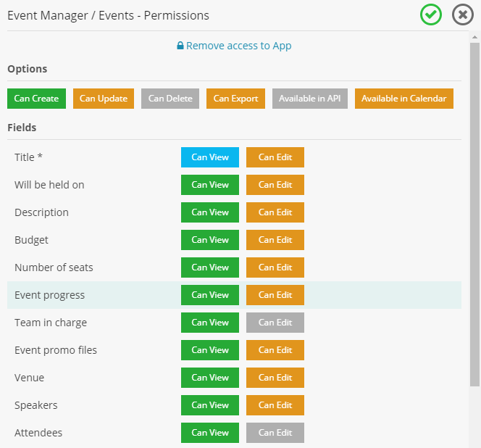Viewport: 481px width, 448px height.
Task: Enable Can Edit for Team in charge
Action: (275, 323)
